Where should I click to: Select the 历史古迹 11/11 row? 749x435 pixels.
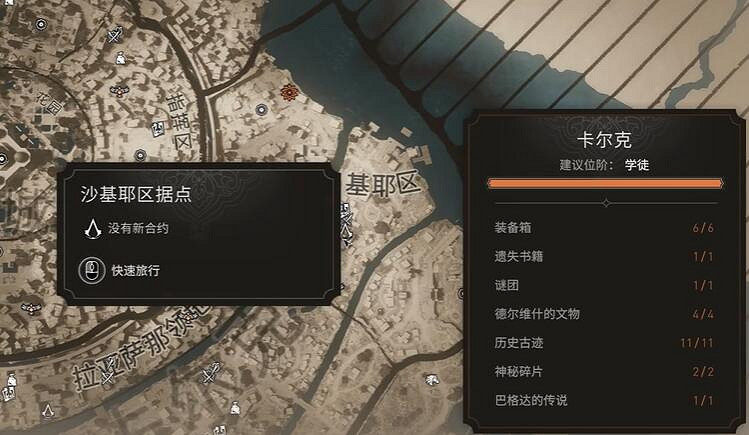(x=604, y=343)
